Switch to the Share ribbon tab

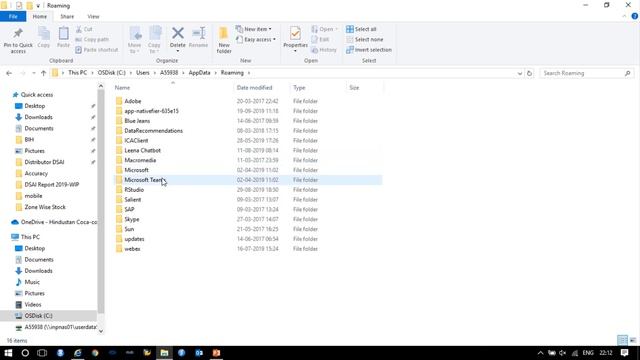(67, 16)
